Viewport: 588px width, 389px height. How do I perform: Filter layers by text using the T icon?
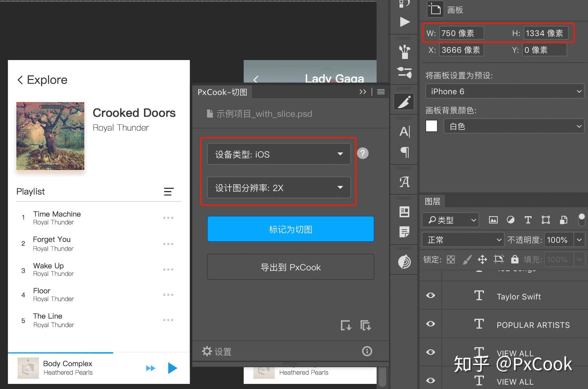(x=528, y=220)
